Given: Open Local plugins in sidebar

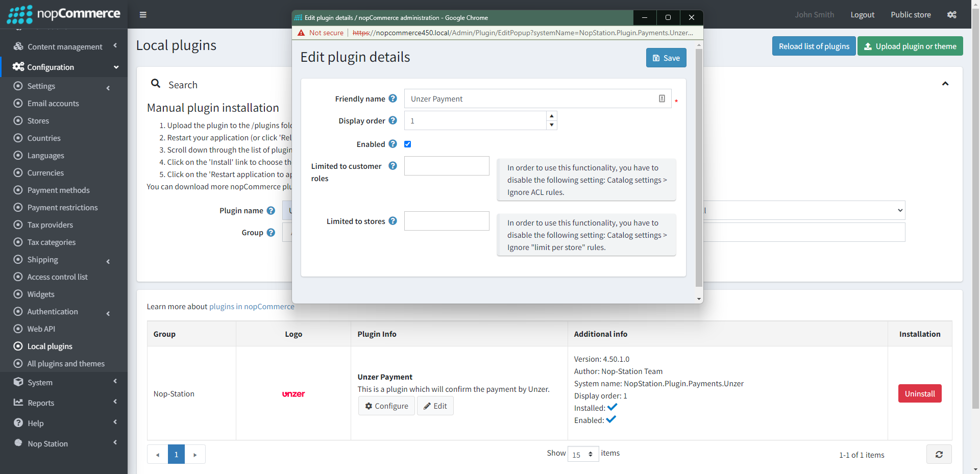Looking at the screenshot, I should point(50,346).
